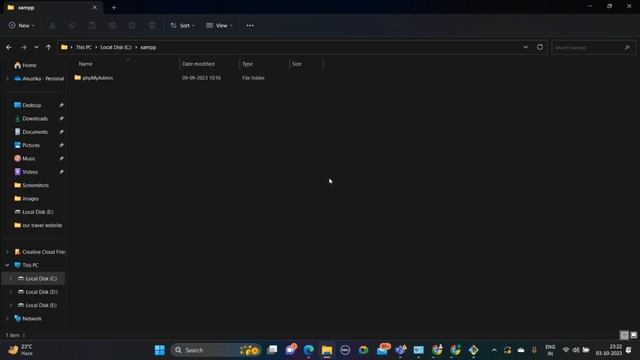Open the Mail app with badge
The image size is (640, 360).
(383, 350)
